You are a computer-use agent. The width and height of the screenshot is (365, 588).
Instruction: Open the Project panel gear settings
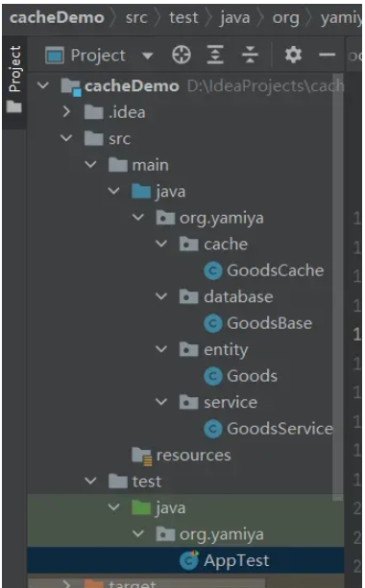click(x=293, y=55)
